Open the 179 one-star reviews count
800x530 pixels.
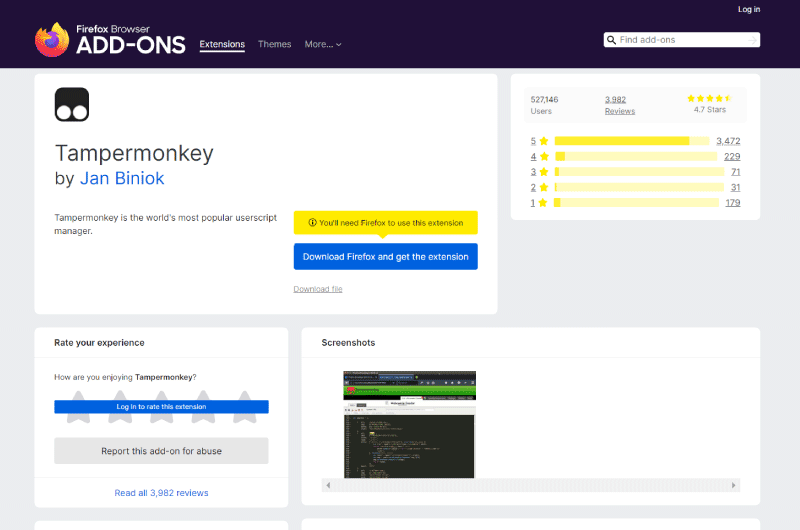733,203
